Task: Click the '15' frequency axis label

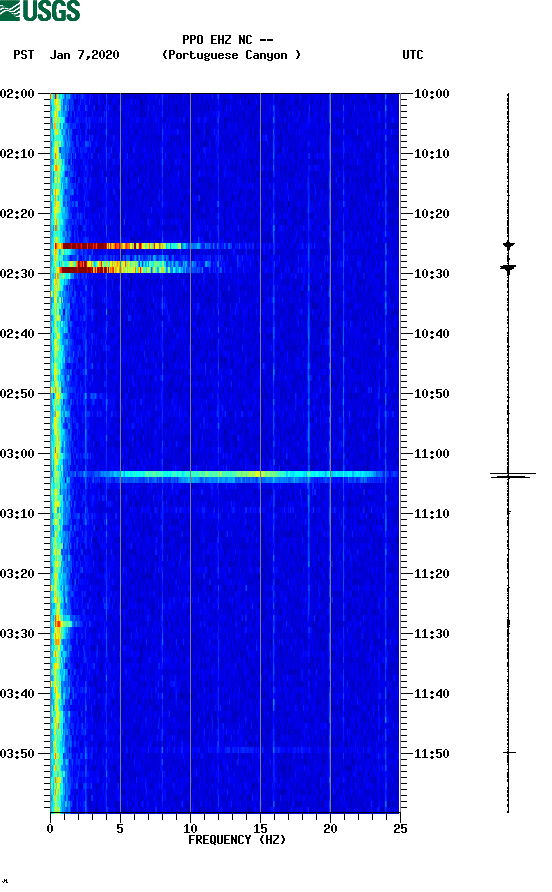Action: pos(260,828)
